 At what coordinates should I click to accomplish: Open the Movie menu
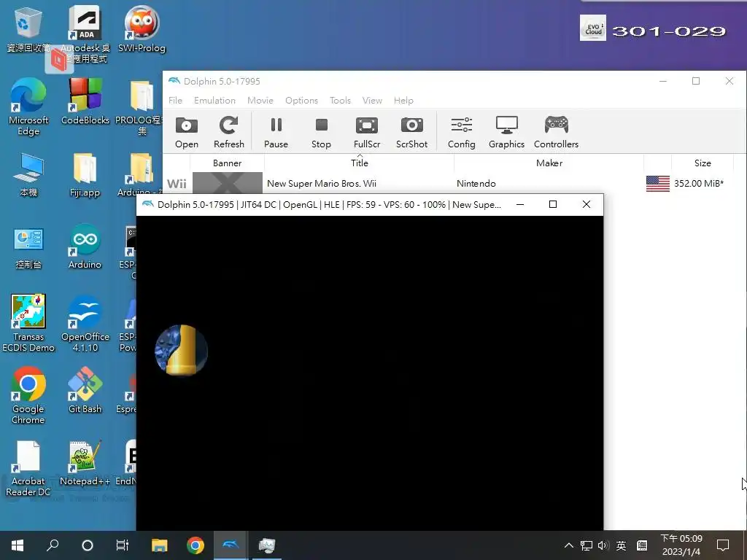[x=260, y=101]
